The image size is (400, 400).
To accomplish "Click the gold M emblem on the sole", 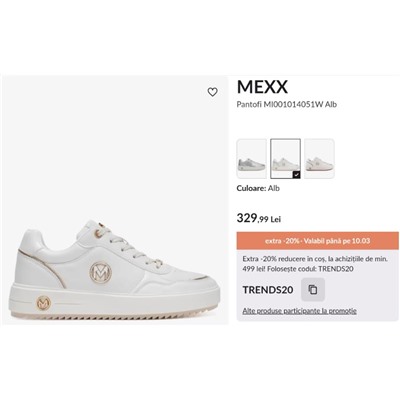I will (x=44, y=303).
